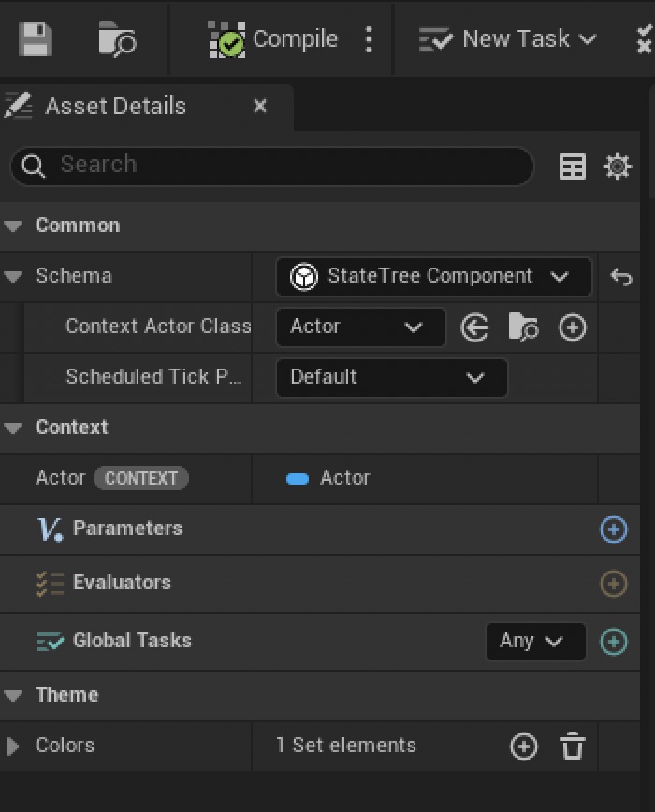Viewport: 655px width, 812px height.
Task: Open the Global Tasks Any dropdown
Action: click(x=535, y=642)
